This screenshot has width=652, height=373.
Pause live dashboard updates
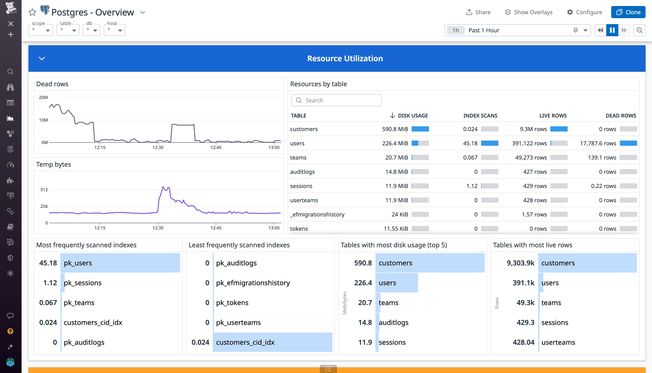(612, 30)
